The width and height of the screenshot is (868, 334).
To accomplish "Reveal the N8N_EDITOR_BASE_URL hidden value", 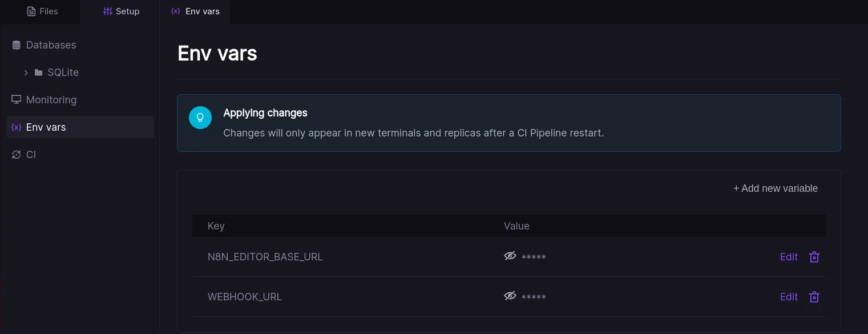I will tap(510, 256).
